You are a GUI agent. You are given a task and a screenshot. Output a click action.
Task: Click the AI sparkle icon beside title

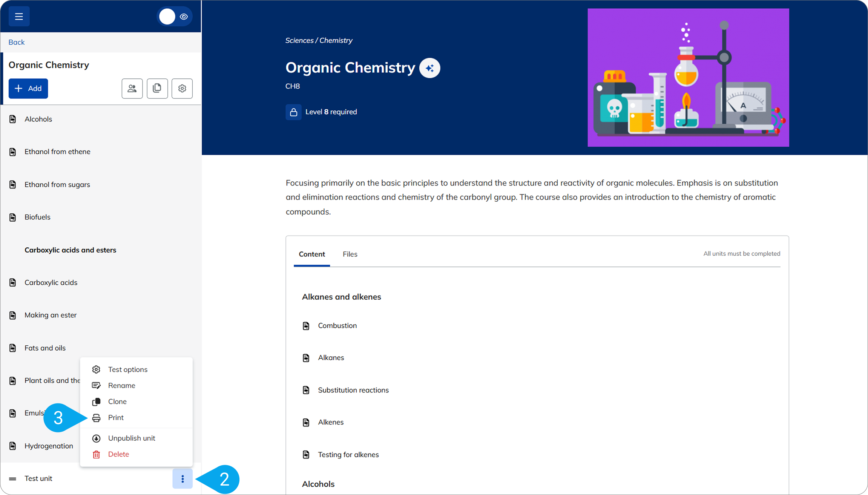[429, 68]
